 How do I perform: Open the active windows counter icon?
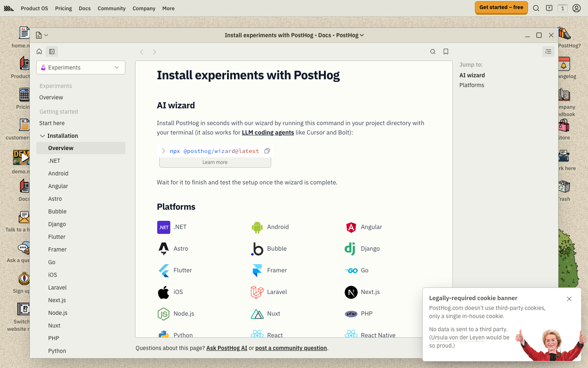click(563, 8)
